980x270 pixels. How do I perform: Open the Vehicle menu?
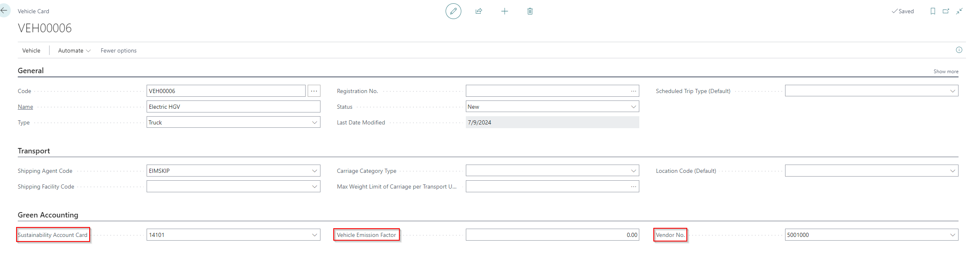(x=31, y=50)
